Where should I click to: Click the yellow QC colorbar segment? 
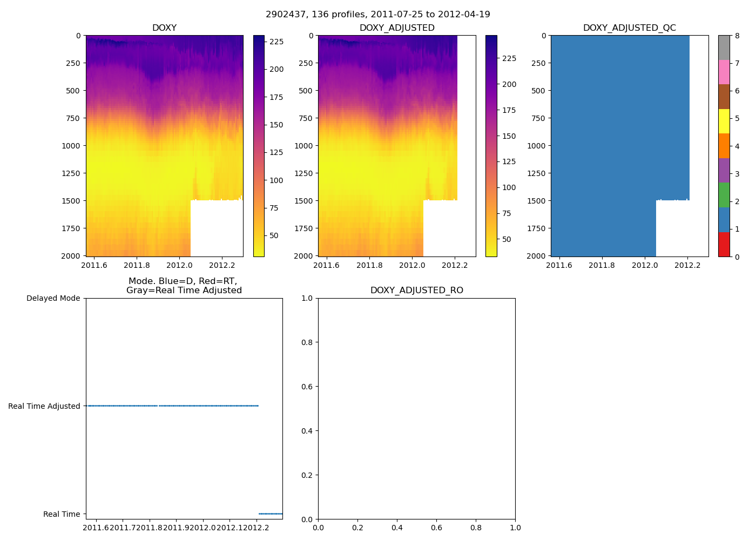tap(724, 122)
